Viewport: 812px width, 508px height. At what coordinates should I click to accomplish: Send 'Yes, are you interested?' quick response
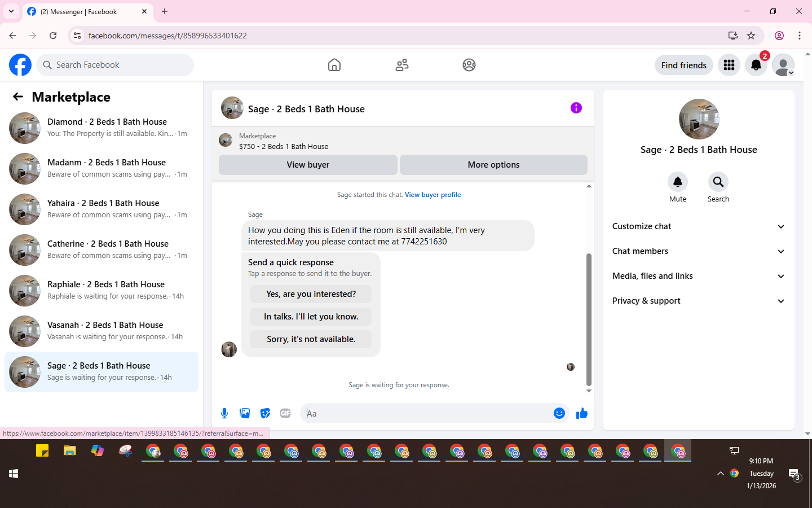311,294
